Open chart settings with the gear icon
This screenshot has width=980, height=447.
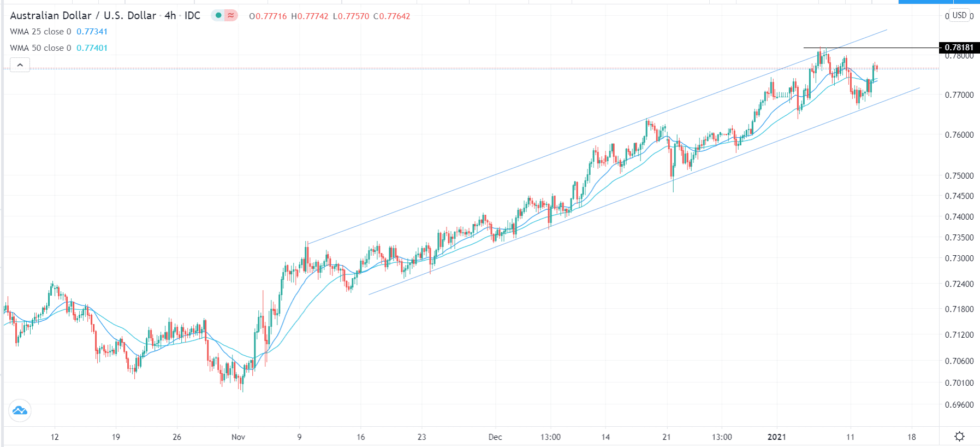click(958, 436)
